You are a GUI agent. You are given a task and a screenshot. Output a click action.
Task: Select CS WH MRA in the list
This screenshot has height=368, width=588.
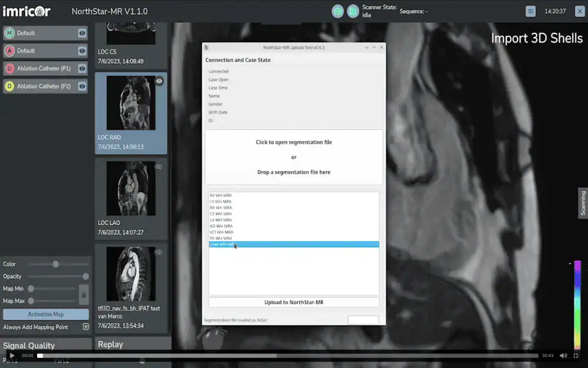pyautogui.click(x=294, y=213)
